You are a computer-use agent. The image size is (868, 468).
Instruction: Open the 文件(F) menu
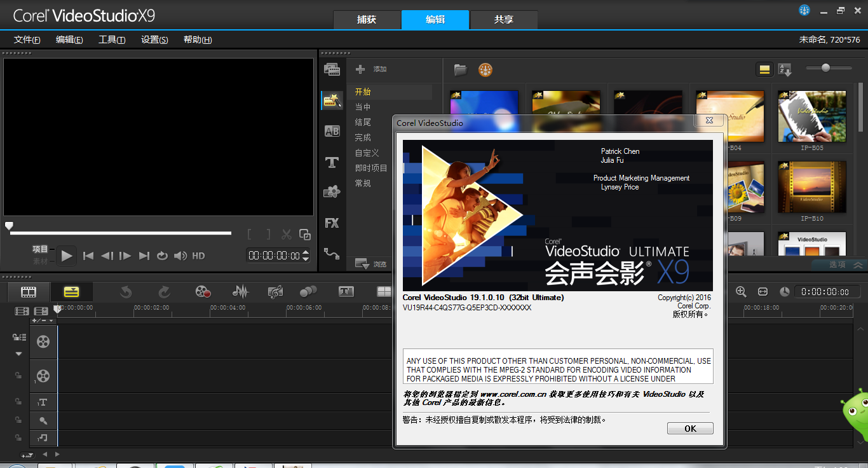27,39
